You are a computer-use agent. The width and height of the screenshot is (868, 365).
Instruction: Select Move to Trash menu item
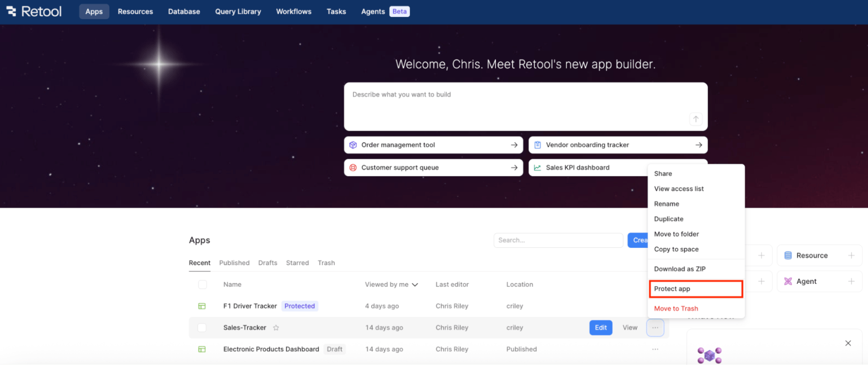click(x=696, y=309)
